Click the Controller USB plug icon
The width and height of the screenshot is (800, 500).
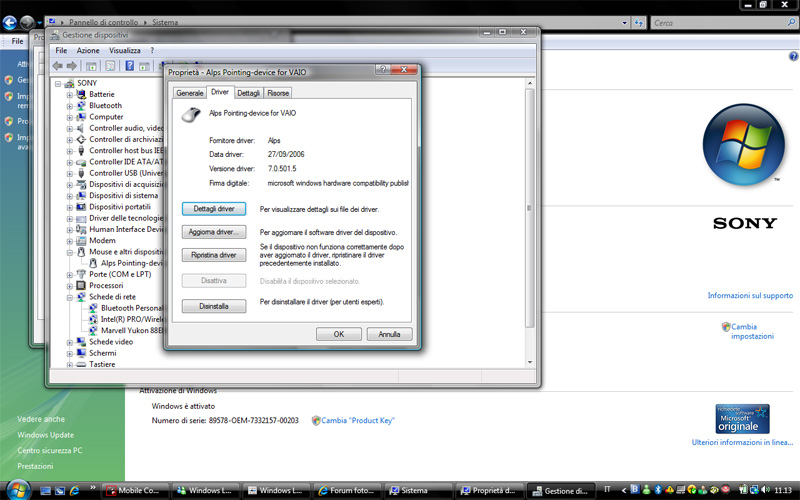coord(81,173)
